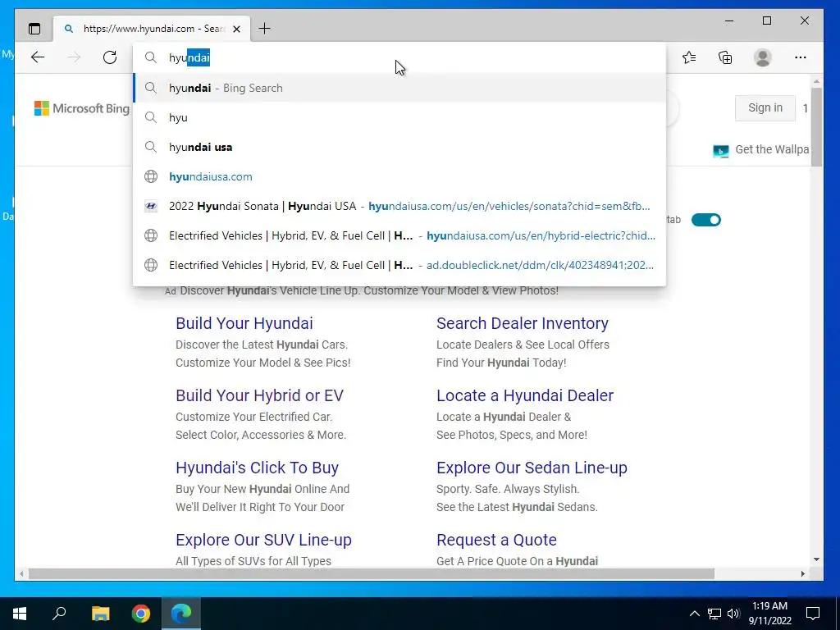The height and width of the screenshot is (630, 840).
Task: Click the scroll right arrow at bottom
Action: [803, 573]
